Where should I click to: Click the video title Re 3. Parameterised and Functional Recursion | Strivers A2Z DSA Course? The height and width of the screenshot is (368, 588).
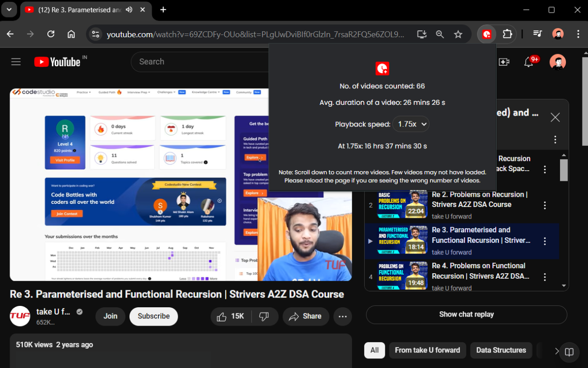177,294
